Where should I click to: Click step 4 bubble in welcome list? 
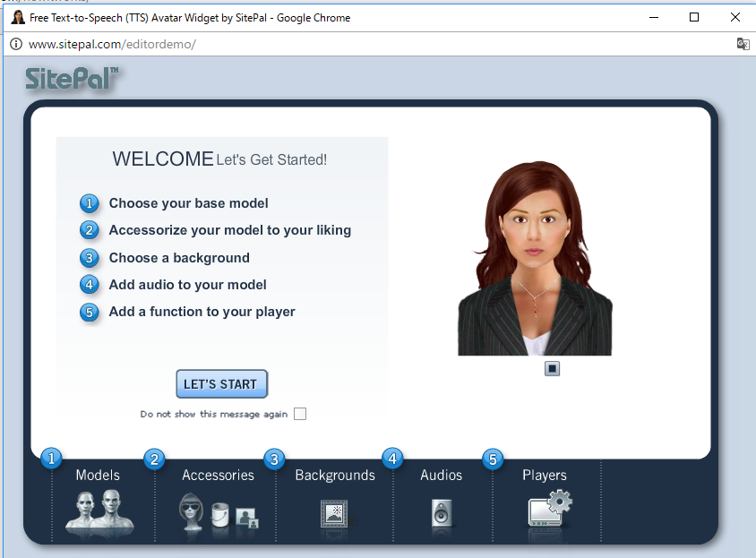pyautogui.click(x=90, y=285)
